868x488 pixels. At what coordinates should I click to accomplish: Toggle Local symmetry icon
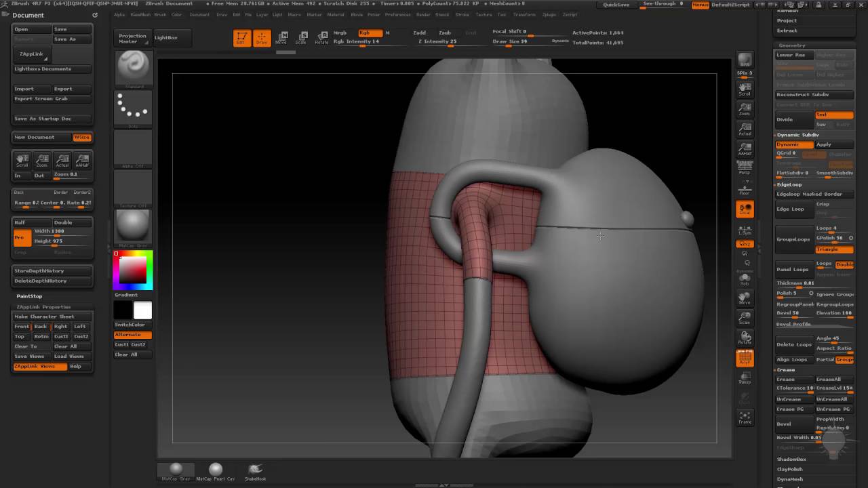pos(745,209)
